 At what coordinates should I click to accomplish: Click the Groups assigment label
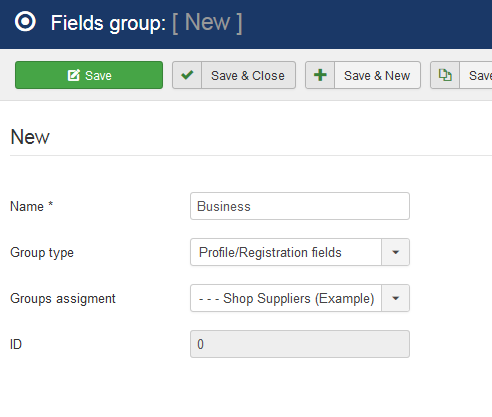(x=63, y=299)
